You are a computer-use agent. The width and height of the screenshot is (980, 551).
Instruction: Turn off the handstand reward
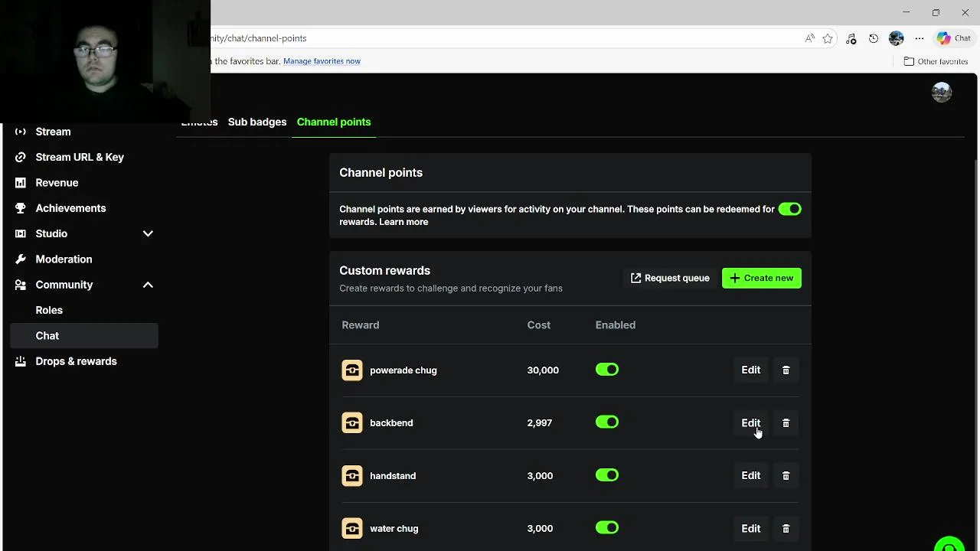[607, 475]
